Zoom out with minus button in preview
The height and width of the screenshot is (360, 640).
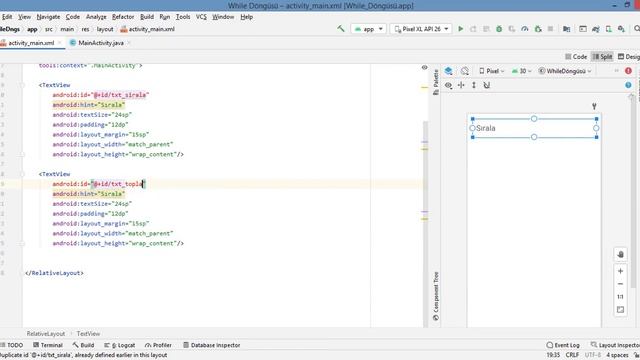[620, 284]
